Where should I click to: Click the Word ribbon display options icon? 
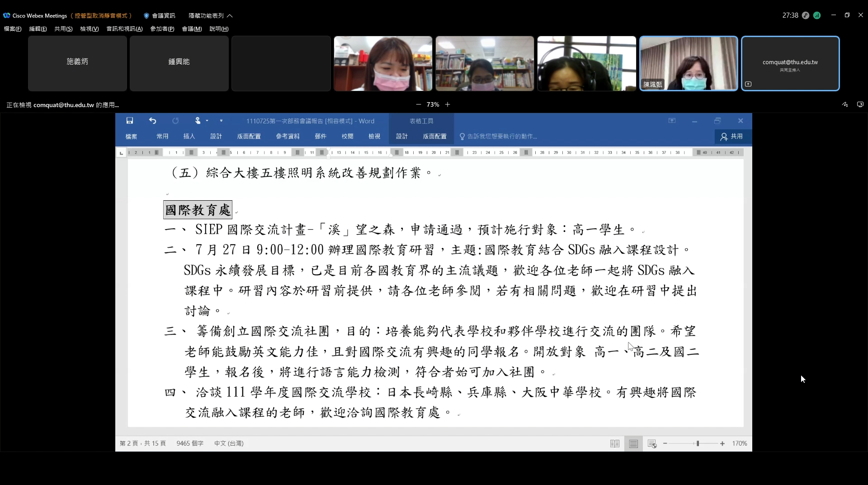click(672, 121)
